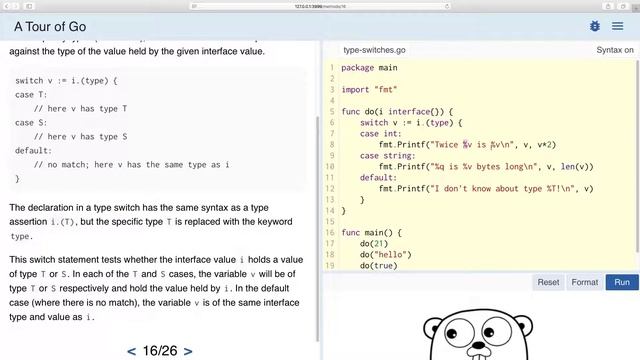The height and width of the screenshot is (360, 640).
Task: Click '// here v has type T' comment
Action: pos(80,109)
